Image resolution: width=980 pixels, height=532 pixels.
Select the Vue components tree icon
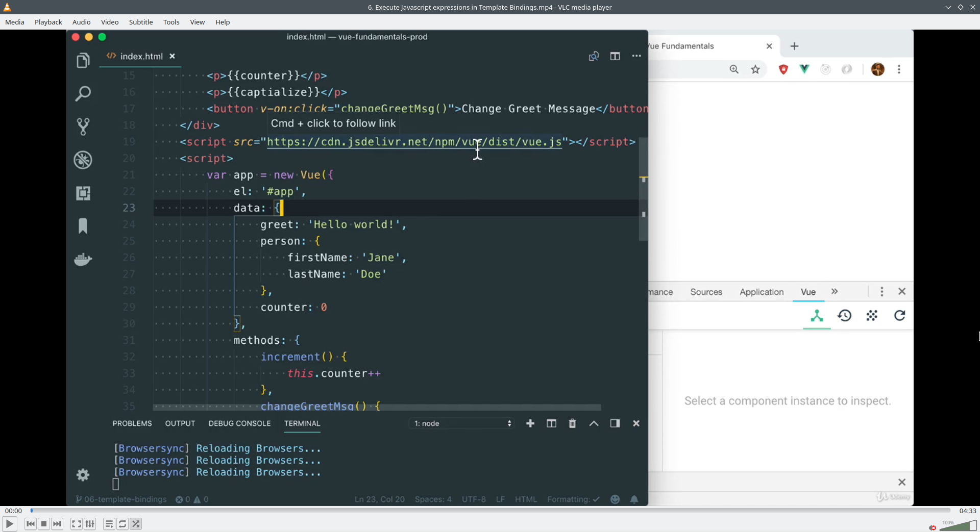817,316
